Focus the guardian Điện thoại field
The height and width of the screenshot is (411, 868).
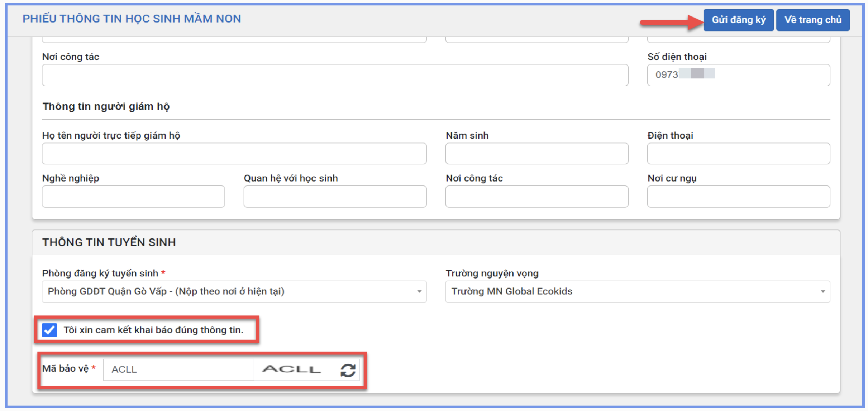tap(738, 154)
